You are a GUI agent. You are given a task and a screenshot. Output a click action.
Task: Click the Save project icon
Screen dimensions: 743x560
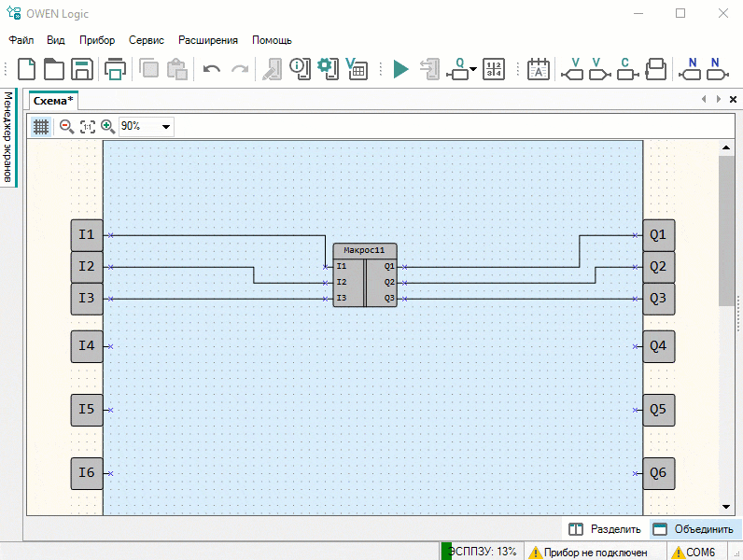pos(82,69)
